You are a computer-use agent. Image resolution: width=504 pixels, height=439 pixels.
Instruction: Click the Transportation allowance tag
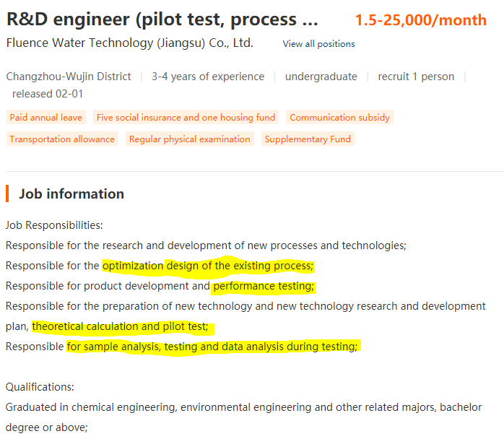point(62,139)
